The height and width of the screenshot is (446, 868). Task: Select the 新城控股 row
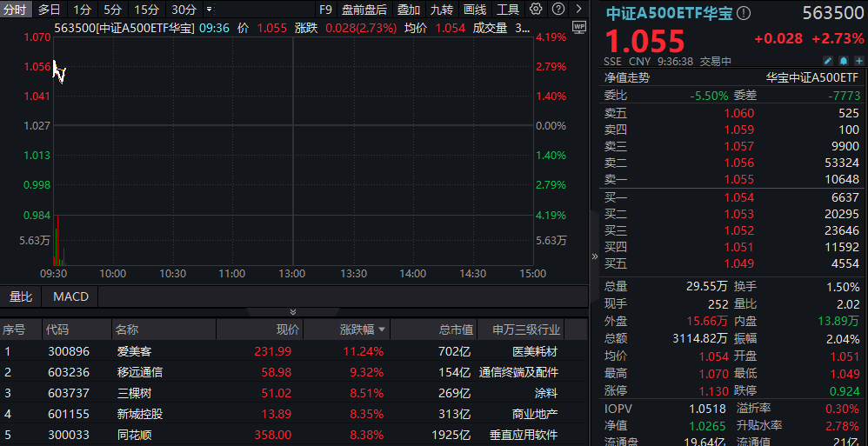pos(293,414)
